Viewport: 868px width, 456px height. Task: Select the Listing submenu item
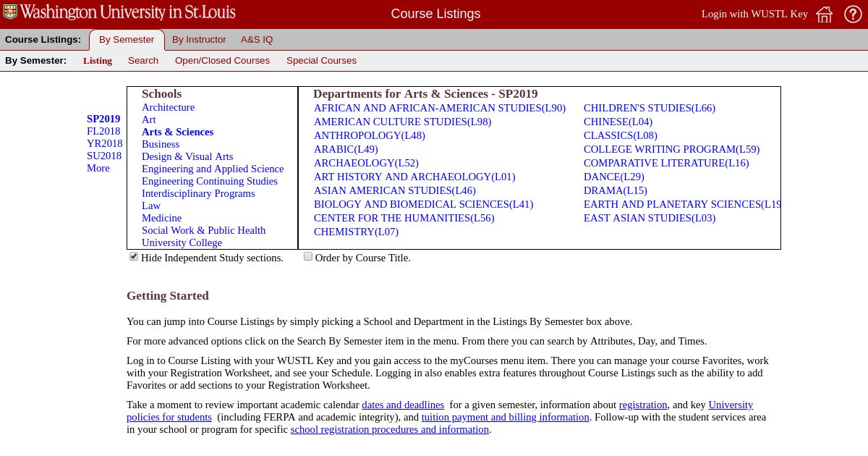tap(98, 61)
